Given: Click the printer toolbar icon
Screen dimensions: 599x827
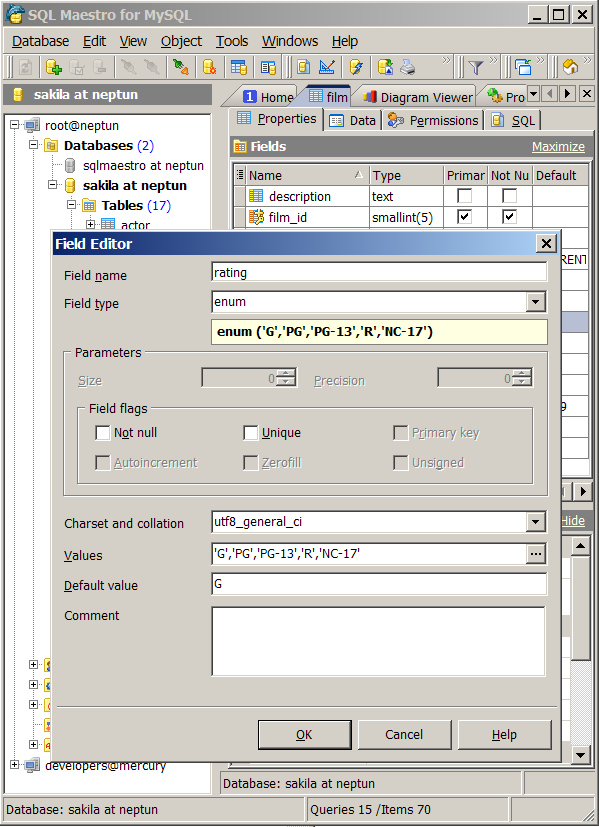Looking at the screenshot, I should [x=408, y=67].
